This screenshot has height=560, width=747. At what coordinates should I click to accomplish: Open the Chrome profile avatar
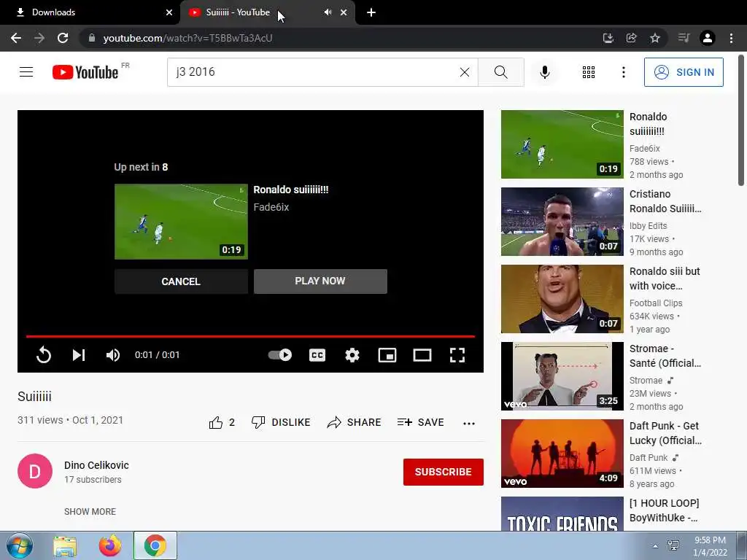[708, 38]
